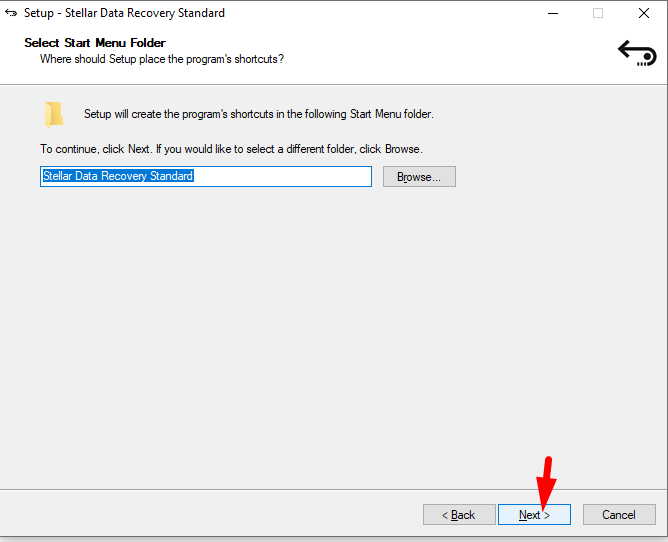
Task: Click 'Where should Setup place the program's shortcuts?' text
Action: click(162, 59)
